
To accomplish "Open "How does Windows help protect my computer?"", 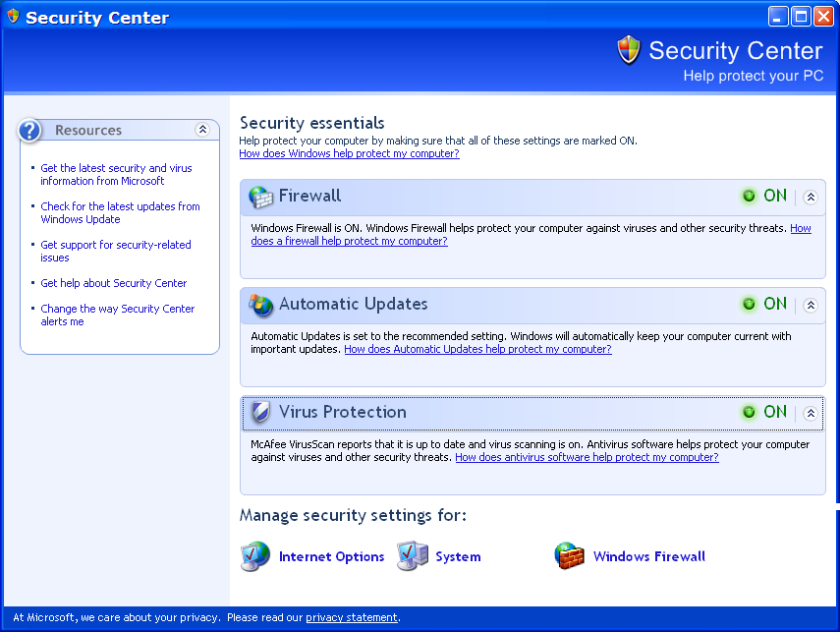I will (x=349, y=153).
